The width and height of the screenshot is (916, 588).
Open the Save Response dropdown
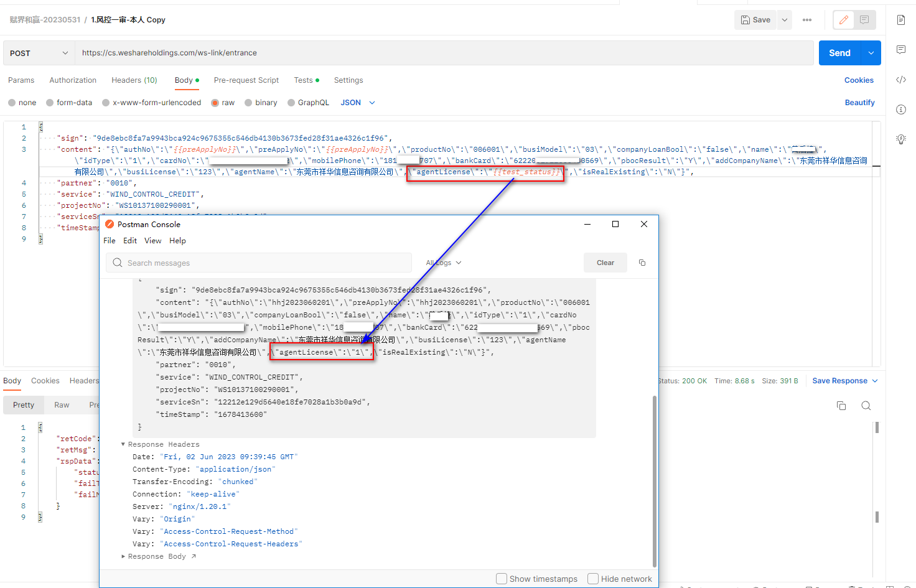pos(845,381)
